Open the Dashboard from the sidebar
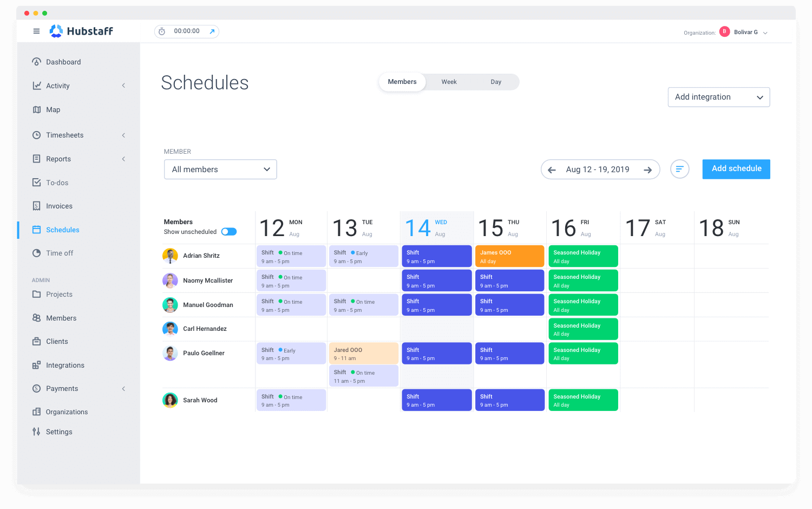This screenshot has width=812, height=509. click(63, 62)
